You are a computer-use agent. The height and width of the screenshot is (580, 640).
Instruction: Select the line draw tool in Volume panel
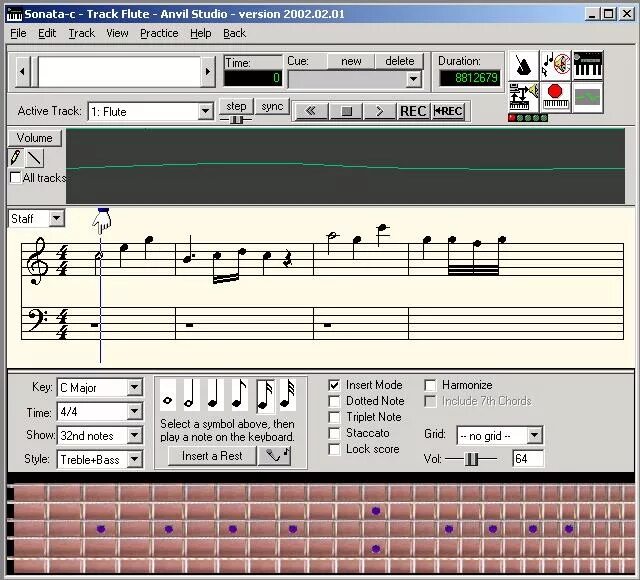[35, 158]
